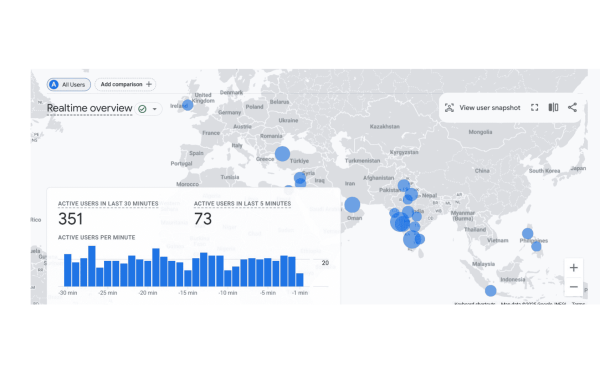Click the Mongolia map label
The height and width of the screenshot is (385, 600).
480,132
